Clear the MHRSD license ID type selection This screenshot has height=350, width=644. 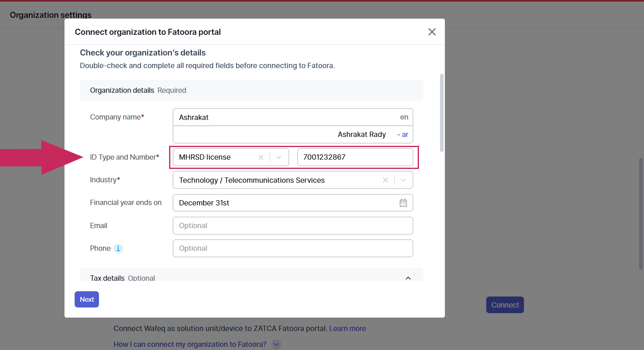tap(261, 157)
